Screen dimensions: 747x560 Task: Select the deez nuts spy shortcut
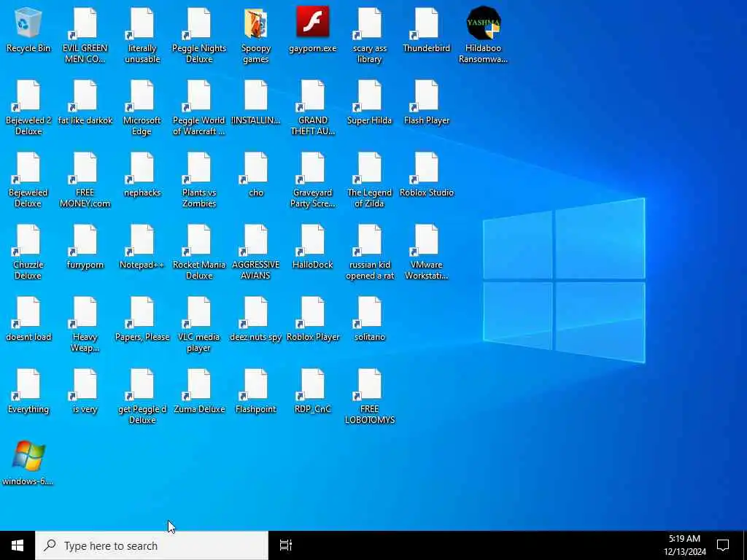[x=256, y=319]
